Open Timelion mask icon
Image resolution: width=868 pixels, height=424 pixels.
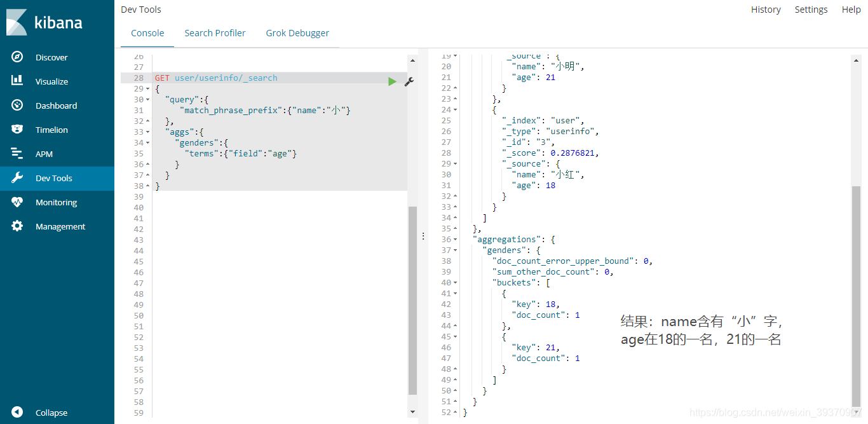point(17,130)
